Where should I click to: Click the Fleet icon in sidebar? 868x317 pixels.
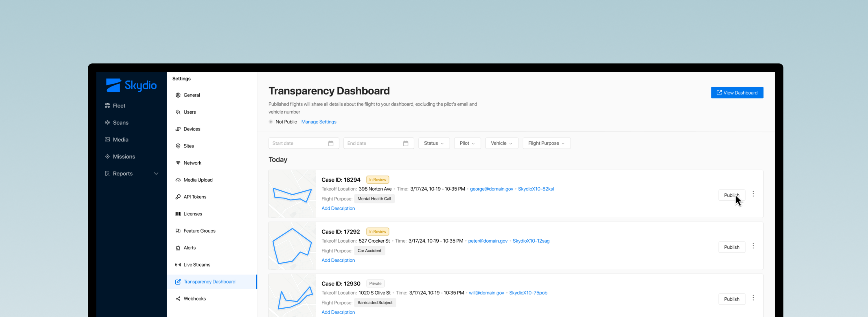[108, 106]
